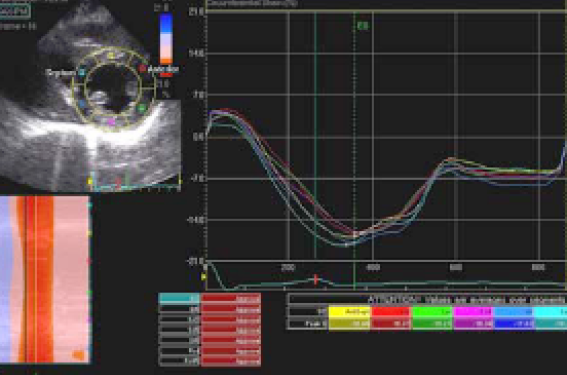The width and height of the screenshot is (567, 375).
Task: Click the first red Approve button
Action: (231, 299)
